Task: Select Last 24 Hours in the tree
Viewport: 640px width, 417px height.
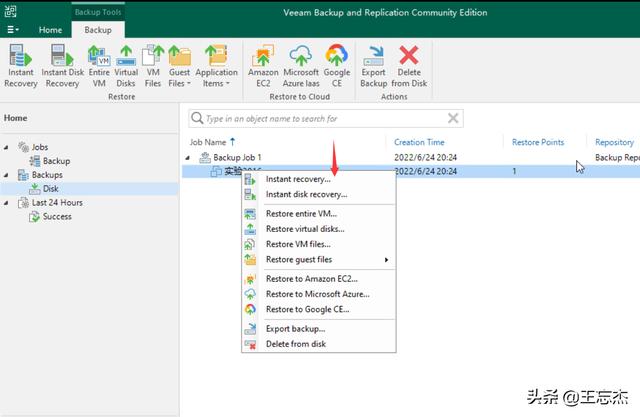Action: (57, 202)
